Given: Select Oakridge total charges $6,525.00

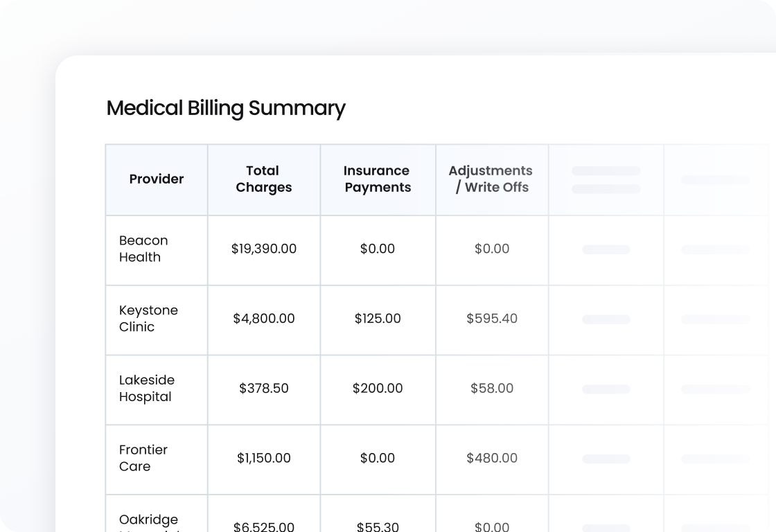Looking at the screenshot, I should [263, 526].
